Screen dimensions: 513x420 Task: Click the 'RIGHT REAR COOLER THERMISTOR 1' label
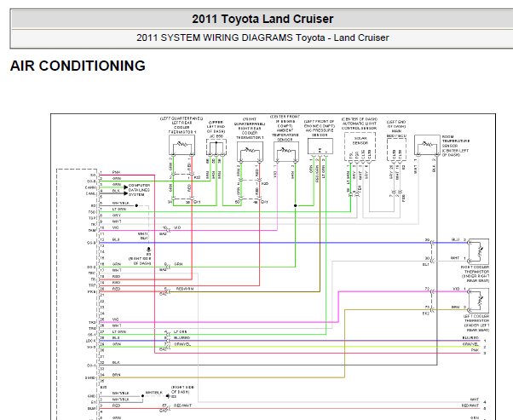[x=250, y=133]
